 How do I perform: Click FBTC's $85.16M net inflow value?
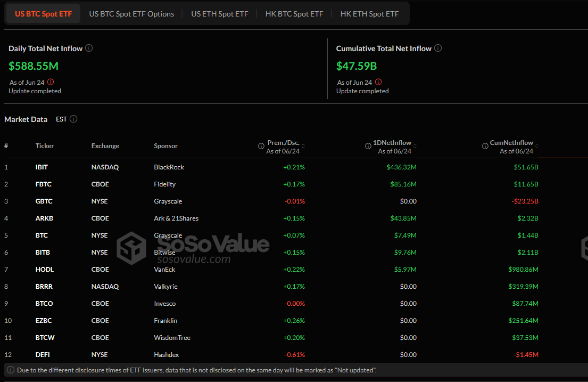[403, 184]
